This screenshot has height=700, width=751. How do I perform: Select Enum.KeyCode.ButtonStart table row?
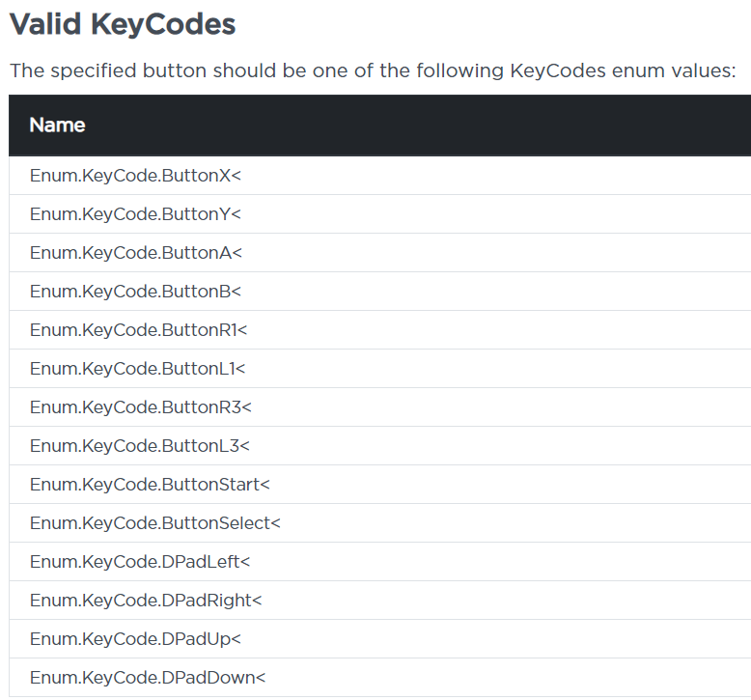pos(150,485)
